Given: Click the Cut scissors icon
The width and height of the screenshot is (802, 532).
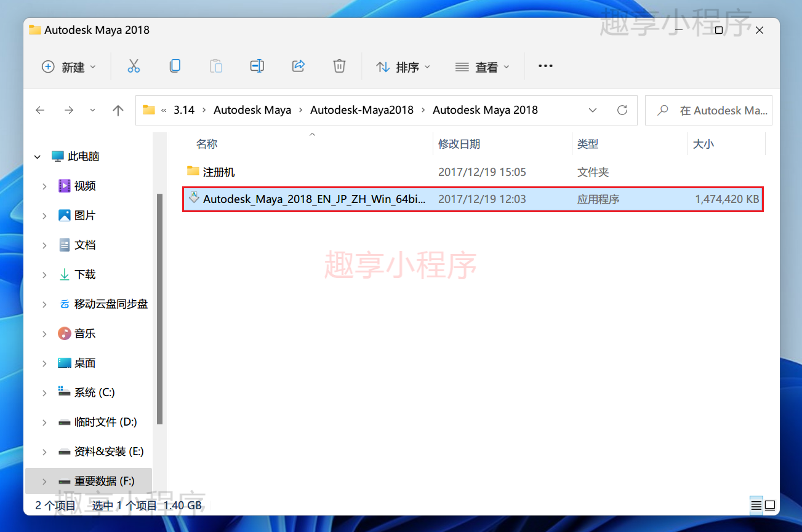Looking at the screenshot, I should [134, 66].
